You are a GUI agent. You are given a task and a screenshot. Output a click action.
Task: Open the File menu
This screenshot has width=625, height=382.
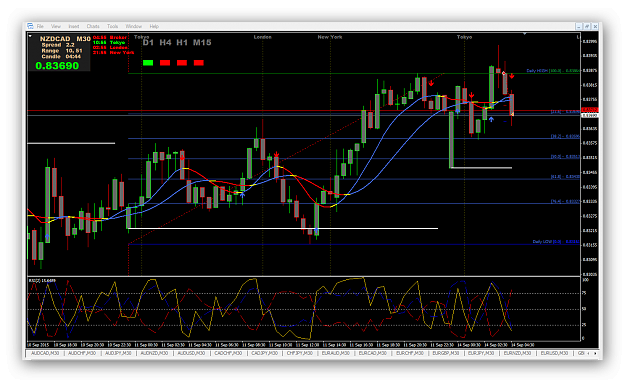40,26
